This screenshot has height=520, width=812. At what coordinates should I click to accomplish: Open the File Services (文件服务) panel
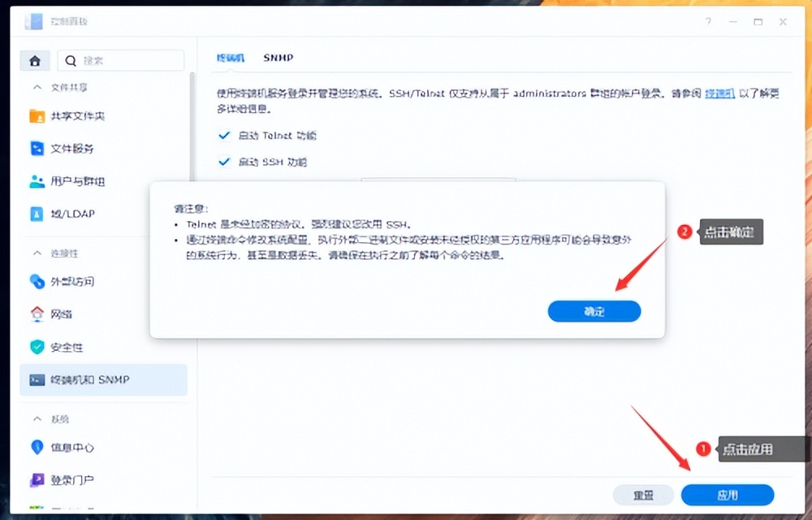(x=75, y=148)
